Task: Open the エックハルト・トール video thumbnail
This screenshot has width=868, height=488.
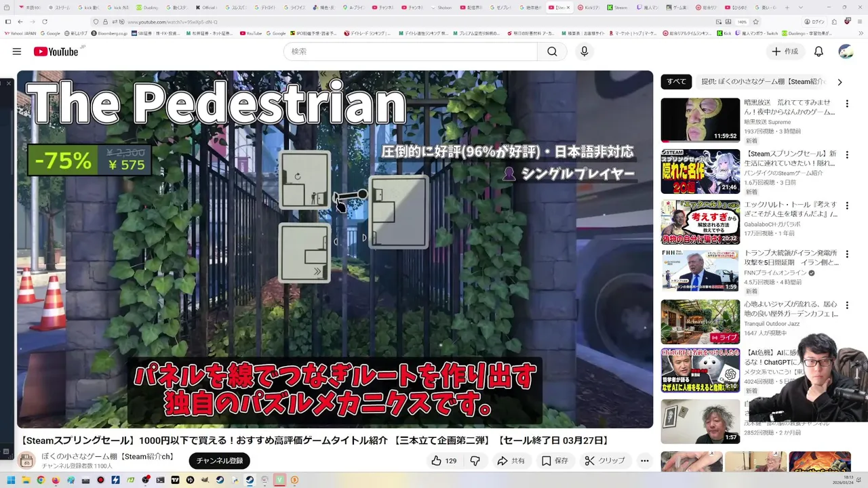Action: pos(701,222)
